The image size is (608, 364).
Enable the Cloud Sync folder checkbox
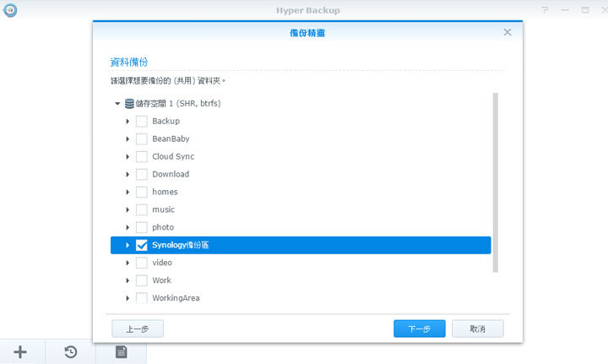click(x=141, y=157)
